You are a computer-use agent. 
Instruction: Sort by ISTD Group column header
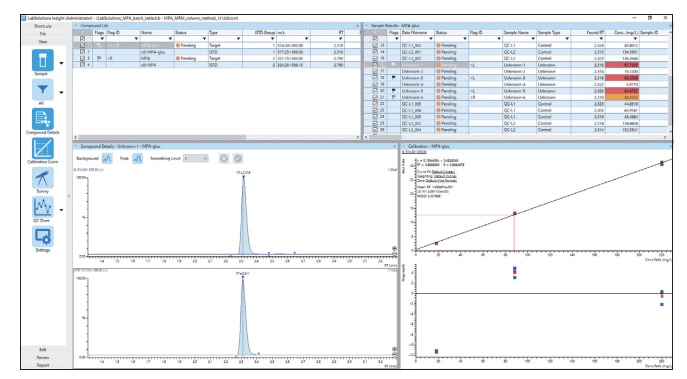click(259, 32)
